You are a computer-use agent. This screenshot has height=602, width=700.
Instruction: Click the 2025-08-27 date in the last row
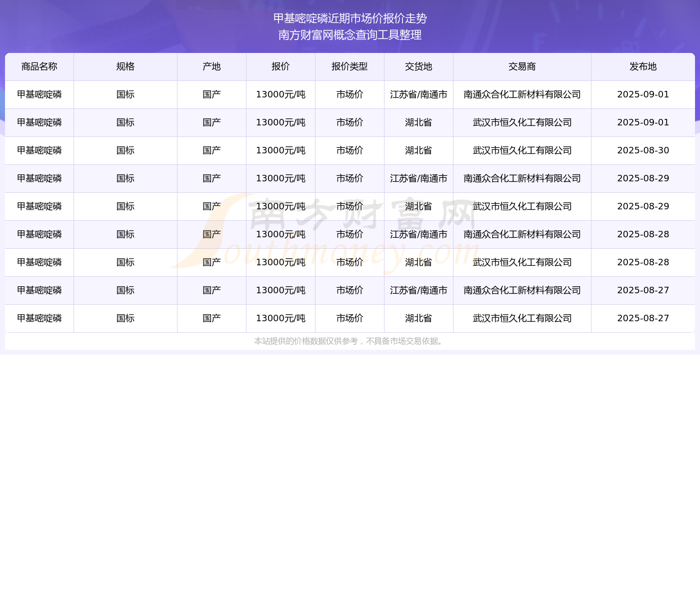pos(643,318)
